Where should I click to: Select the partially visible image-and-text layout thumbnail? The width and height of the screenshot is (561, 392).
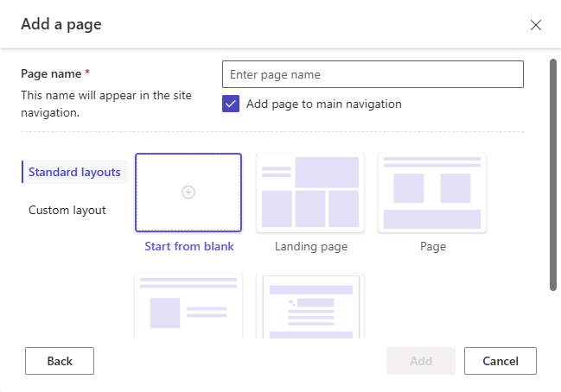[x=188, y=307]
